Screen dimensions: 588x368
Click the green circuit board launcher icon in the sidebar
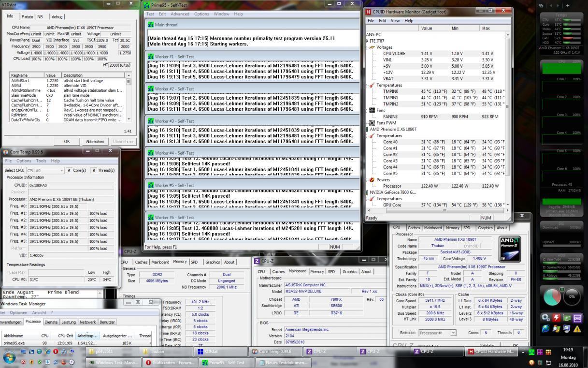point(567,318)
